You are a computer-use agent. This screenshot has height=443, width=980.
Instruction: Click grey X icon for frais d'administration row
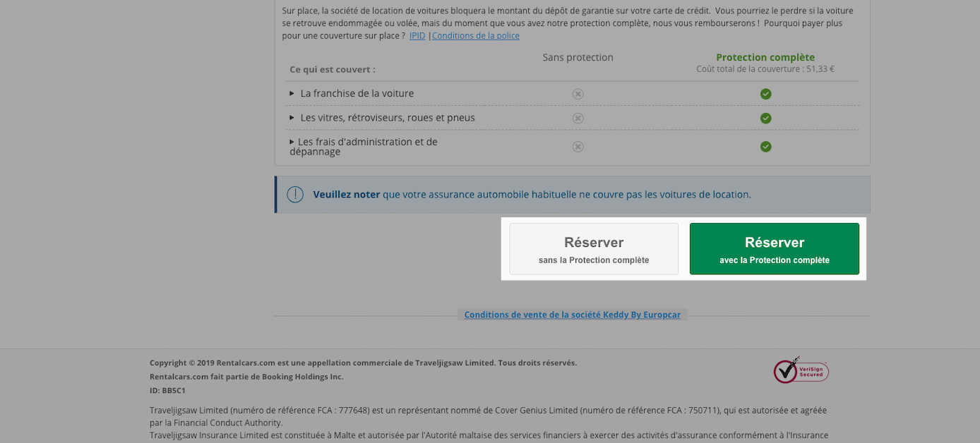tap(578, 147)
